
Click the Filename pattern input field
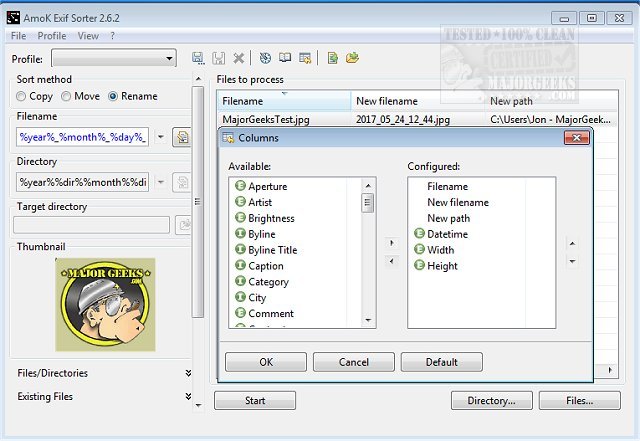point(82,137)
